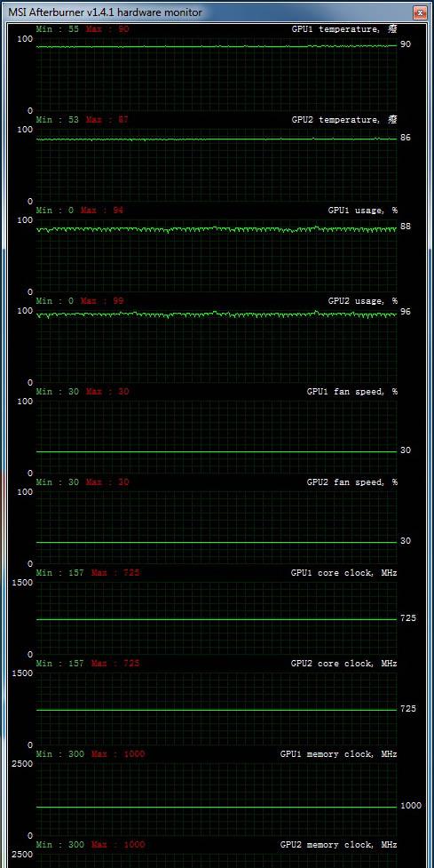Click current value 30 of GPU2 fan speed
Viewport: 434px width, 868px height.
pyautogui.click(x=406, y=541)
